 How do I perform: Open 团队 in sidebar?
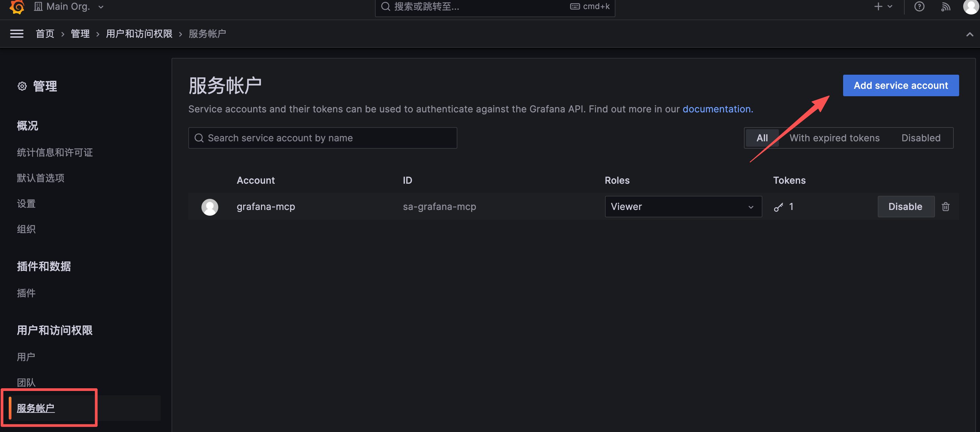(26, 383)
